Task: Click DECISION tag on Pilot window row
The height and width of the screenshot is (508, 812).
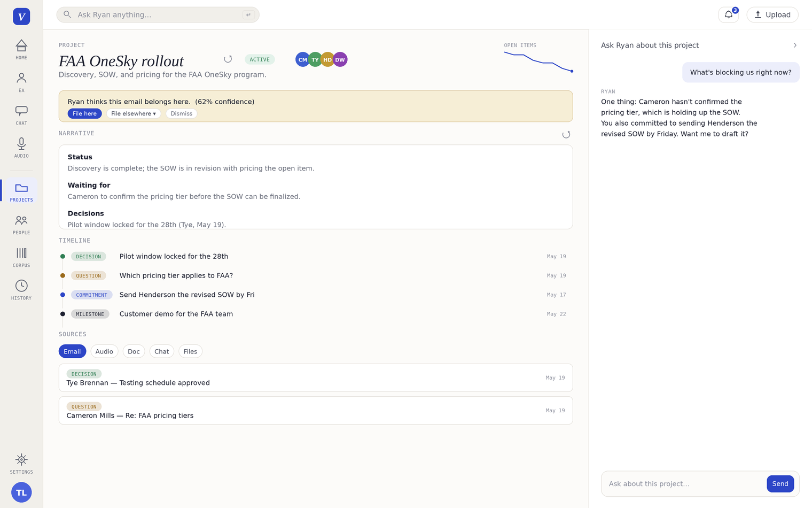Action: point(89,257)
